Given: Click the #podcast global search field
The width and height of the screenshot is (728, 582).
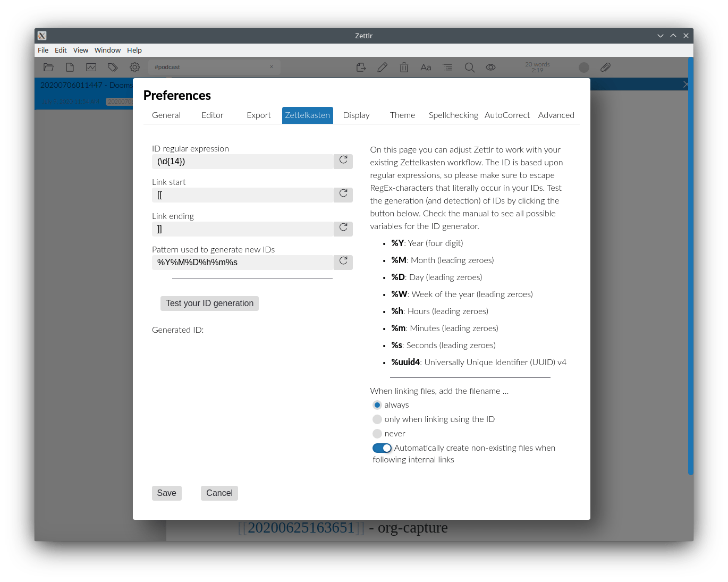Looking at the screenshot, I should tap(214, 67).
